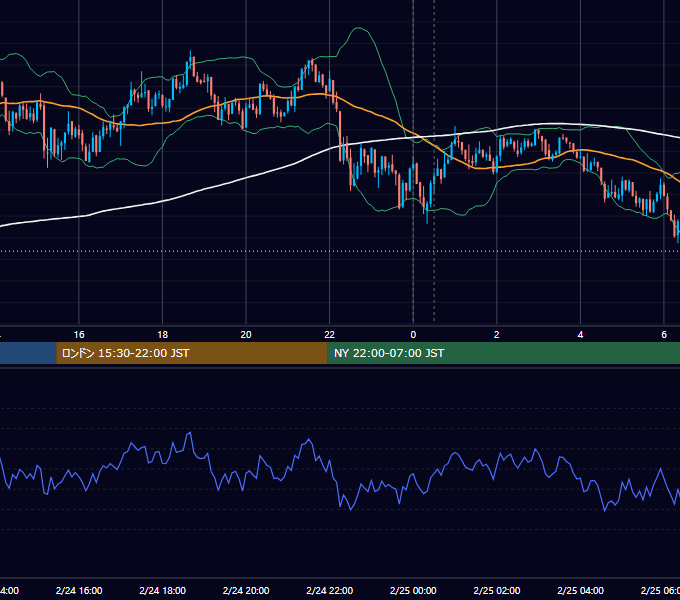
Task: Click the 2/24 16:00 date label
Action: tap(79, 590)
